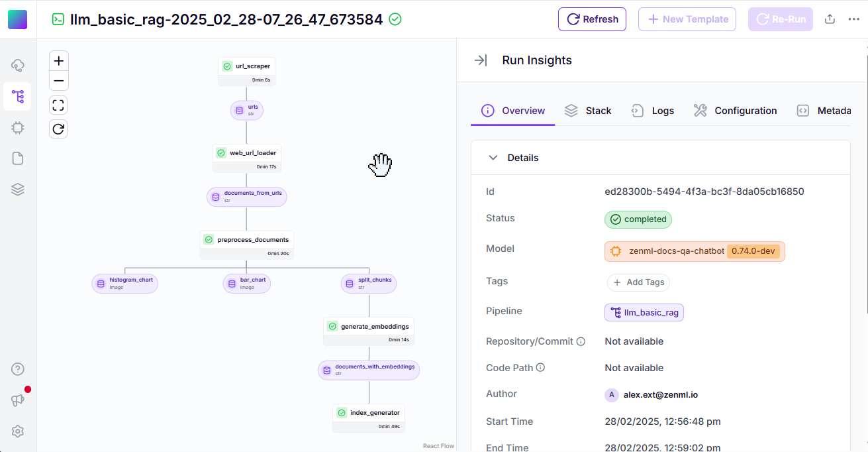Click Add Tags button
This screenshot has width=868, height=452.
coord(638,282)
